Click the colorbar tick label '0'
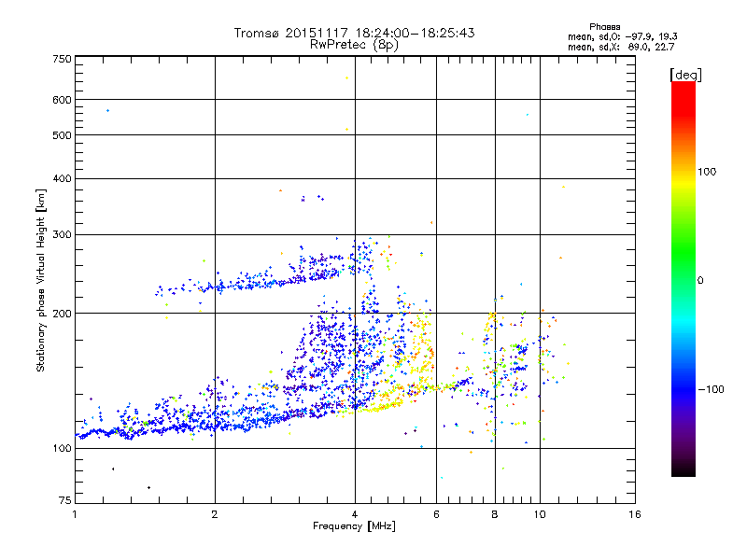The image size is (747, 560). pyautogui.click(x=700, y=281)
